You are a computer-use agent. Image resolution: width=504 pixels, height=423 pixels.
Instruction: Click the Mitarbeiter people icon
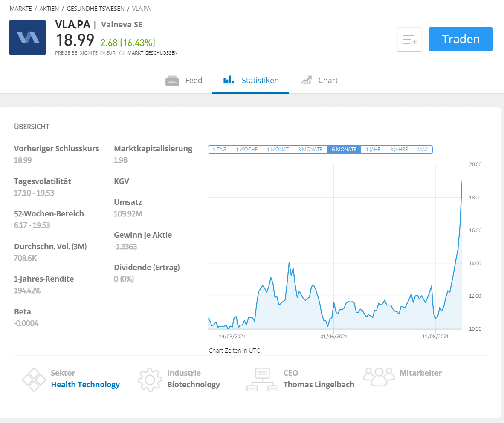379,377
